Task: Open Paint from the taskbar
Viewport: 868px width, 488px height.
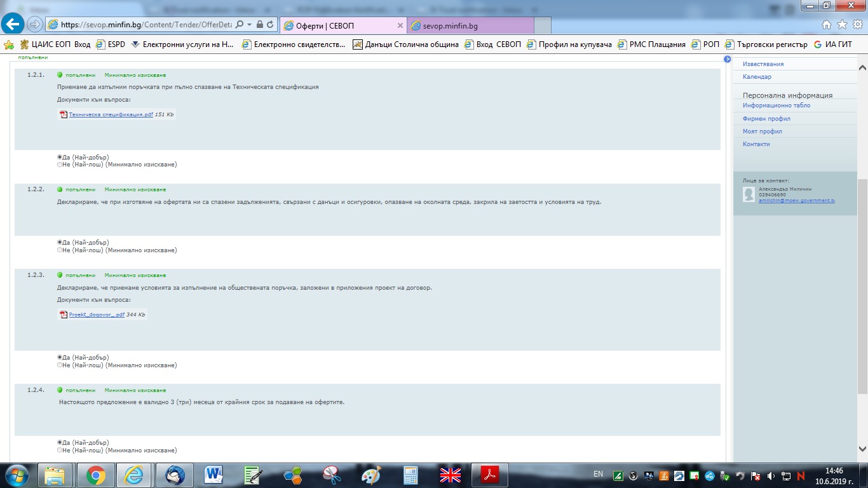Action: pos(371,475)
